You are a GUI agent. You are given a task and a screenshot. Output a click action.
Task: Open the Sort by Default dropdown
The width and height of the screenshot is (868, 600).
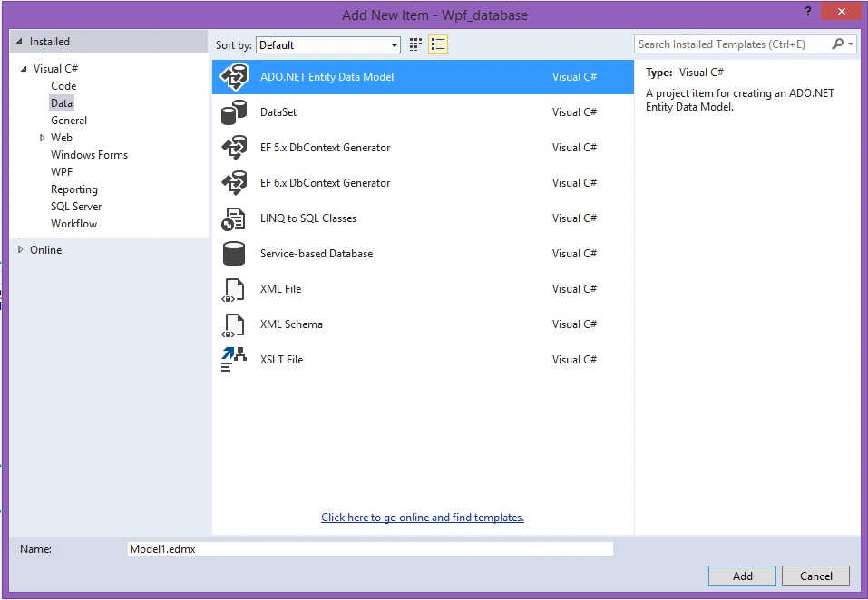tap(328, 44)
